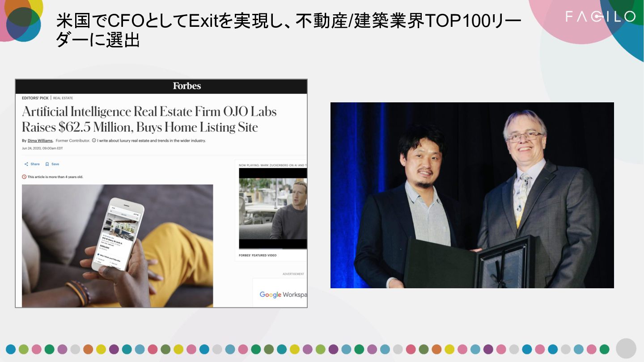Select the 'Former Contributor.' text
Viewport: 644px width, 362px height.
pyautogui.click(x=72, y=140)
